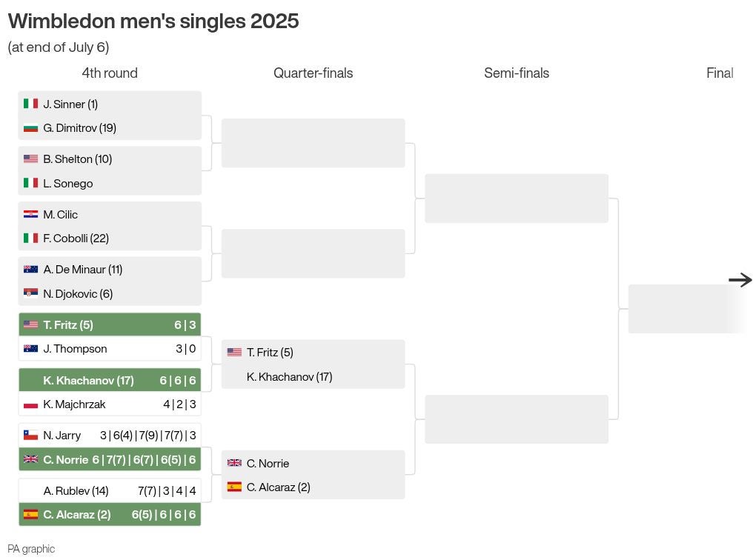
Task: Click the PA graphic credit text
Action: click(x=31, y=548)
